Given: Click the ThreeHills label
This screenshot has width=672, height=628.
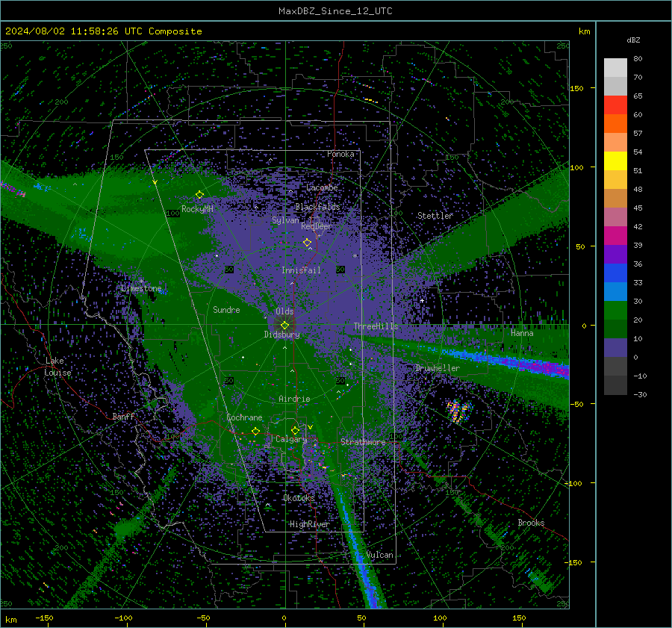Looking at the screenshot, I should (x=376, y=326).
